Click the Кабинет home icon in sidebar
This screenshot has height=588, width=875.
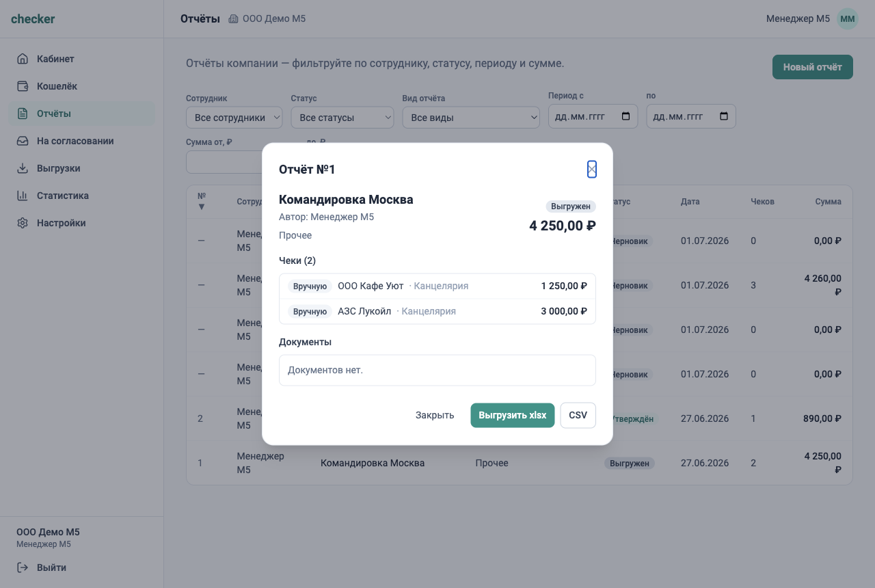tap(23, 59)
